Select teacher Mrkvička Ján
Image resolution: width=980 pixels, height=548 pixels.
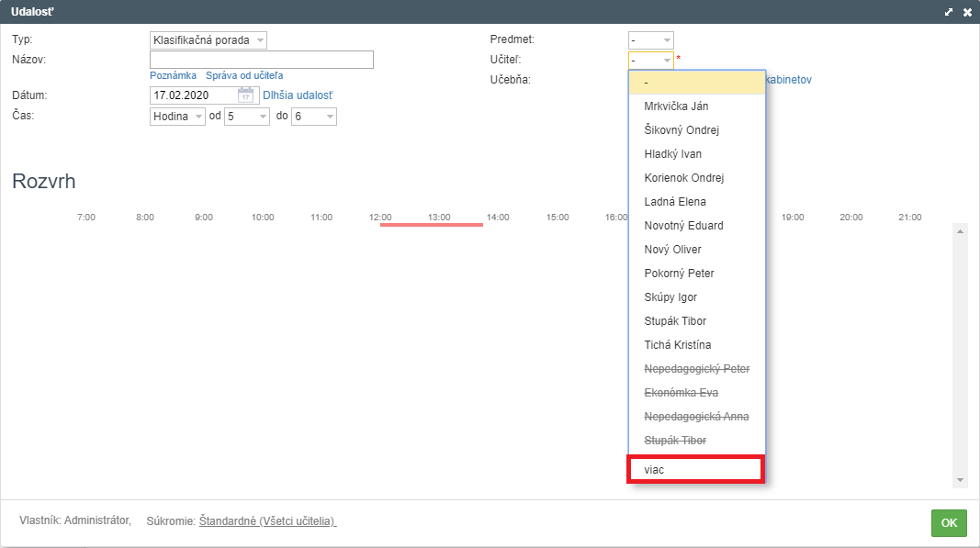[697, 106]
